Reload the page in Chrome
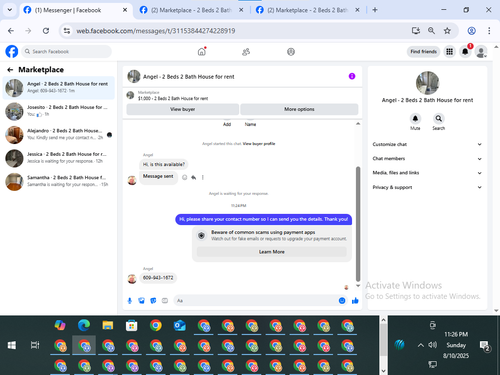This screenshot has height=375, width=500. (46, 31)
